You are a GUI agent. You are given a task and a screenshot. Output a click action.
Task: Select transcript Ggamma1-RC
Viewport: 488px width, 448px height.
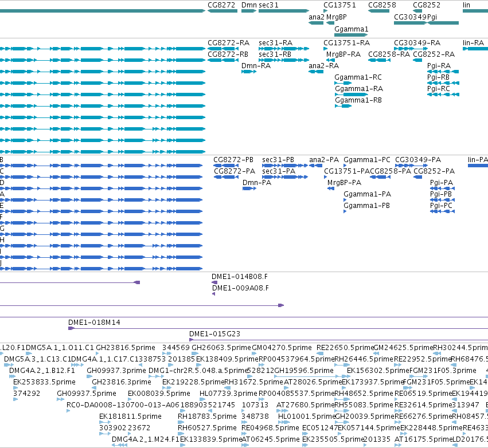[x=358, y=77]
